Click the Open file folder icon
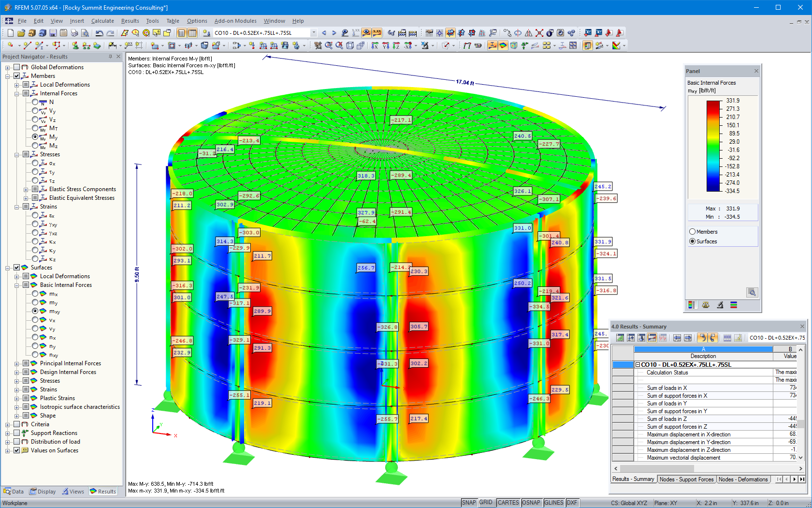This screenshot has width=812, height=508. (x=21, y=33)
